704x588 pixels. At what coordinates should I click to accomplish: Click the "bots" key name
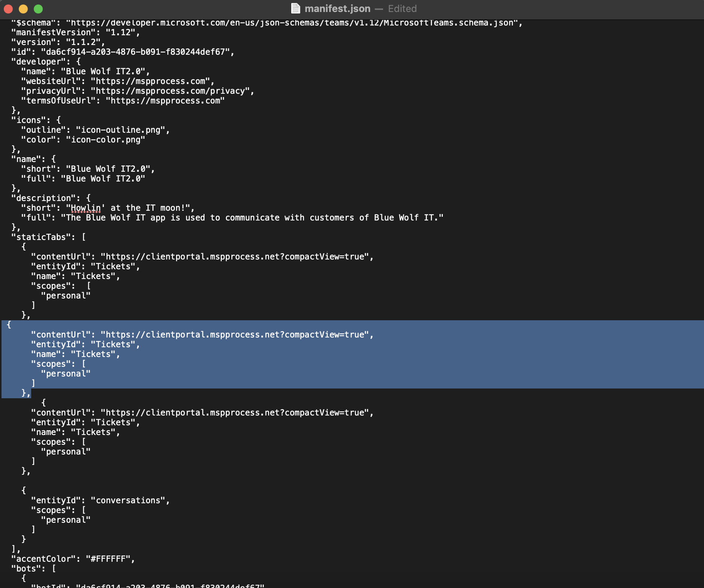point(26,569)
